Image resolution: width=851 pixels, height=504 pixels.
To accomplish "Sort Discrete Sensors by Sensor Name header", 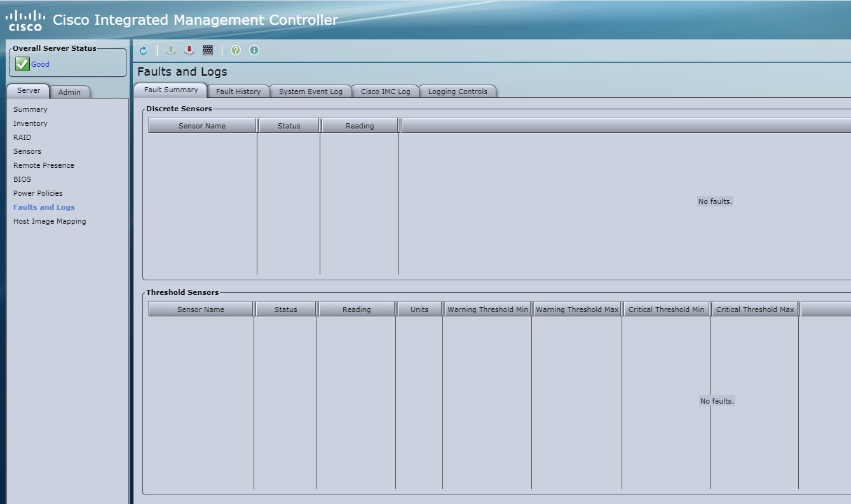I will tap(202, 126).
